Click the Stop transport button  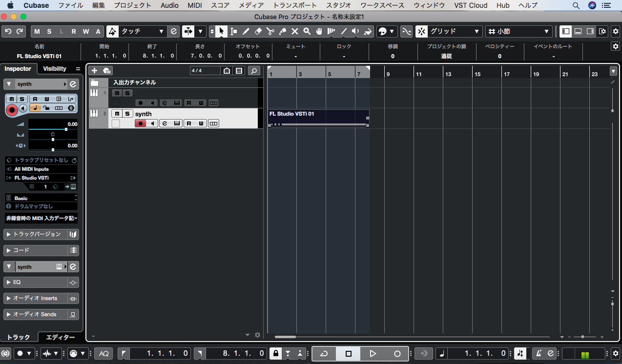point(349,353)
